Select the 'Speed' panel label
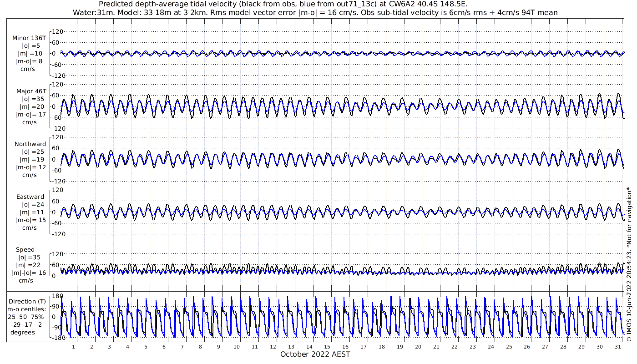The height and width of the screenshot is (364, 637). [25, 250]
